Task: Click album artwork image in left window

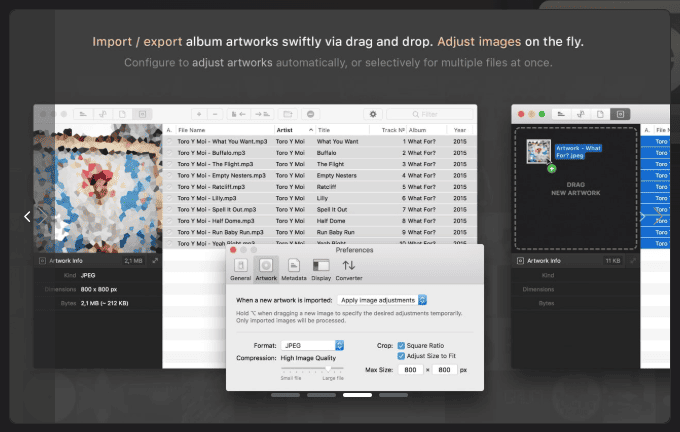Action: tap(98, 189)
